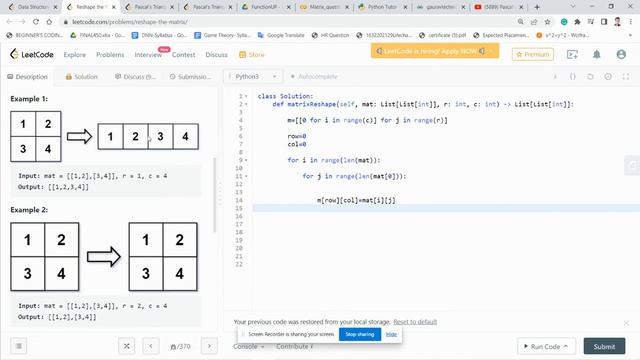Go to the next problem arrow
640x360 pixels.
click(x=209, y=346)
